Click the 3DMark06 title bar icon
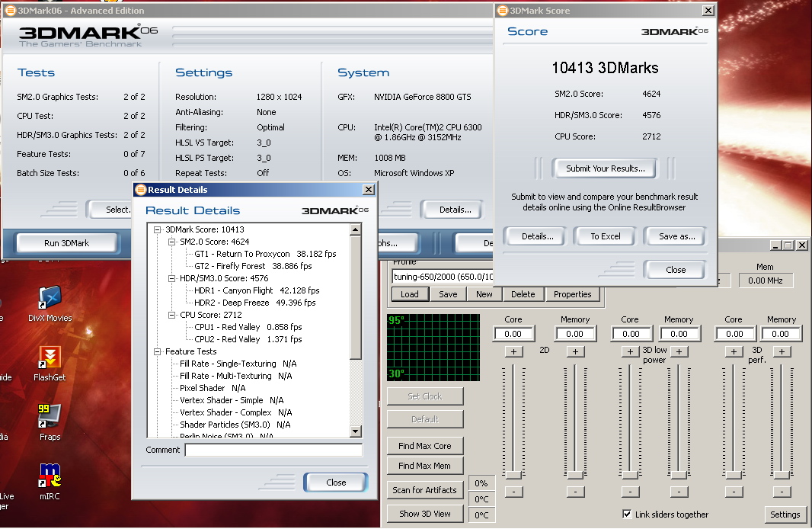The width and height of the screenshot is (812, 529). click(11, 11)
